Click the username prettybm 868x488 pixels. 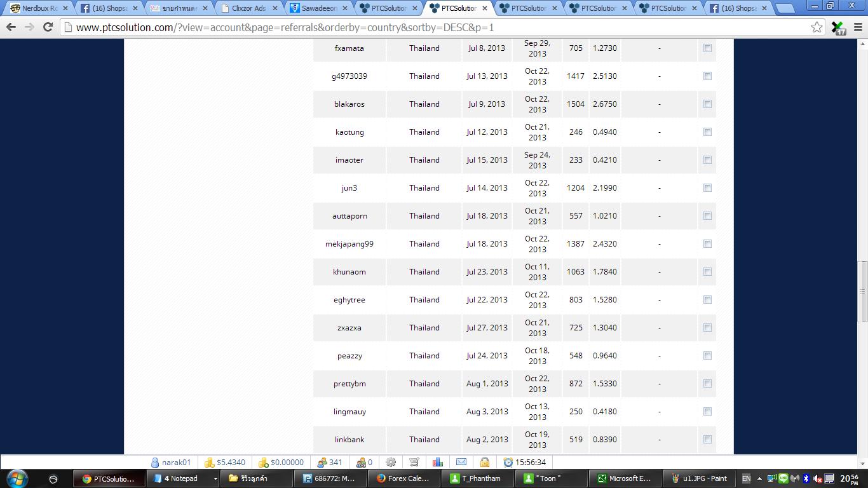pos(349,384)
